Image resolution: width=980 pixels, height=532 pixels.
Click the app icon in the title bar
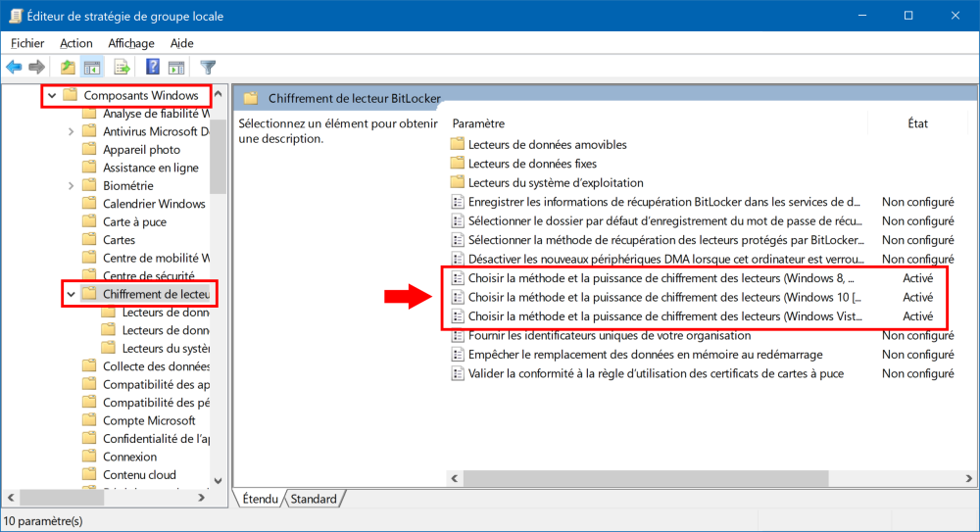tap(16, 16)
